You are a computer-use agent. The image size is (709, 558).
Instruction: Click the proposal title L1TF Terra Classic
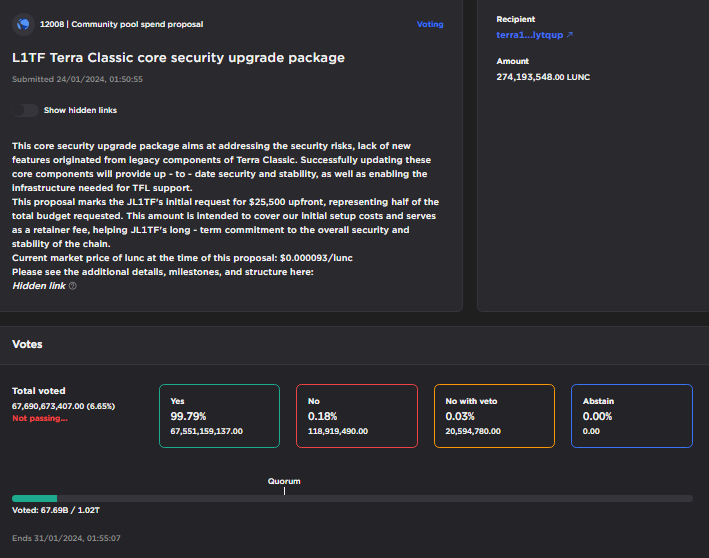click(x=178, y=58)
